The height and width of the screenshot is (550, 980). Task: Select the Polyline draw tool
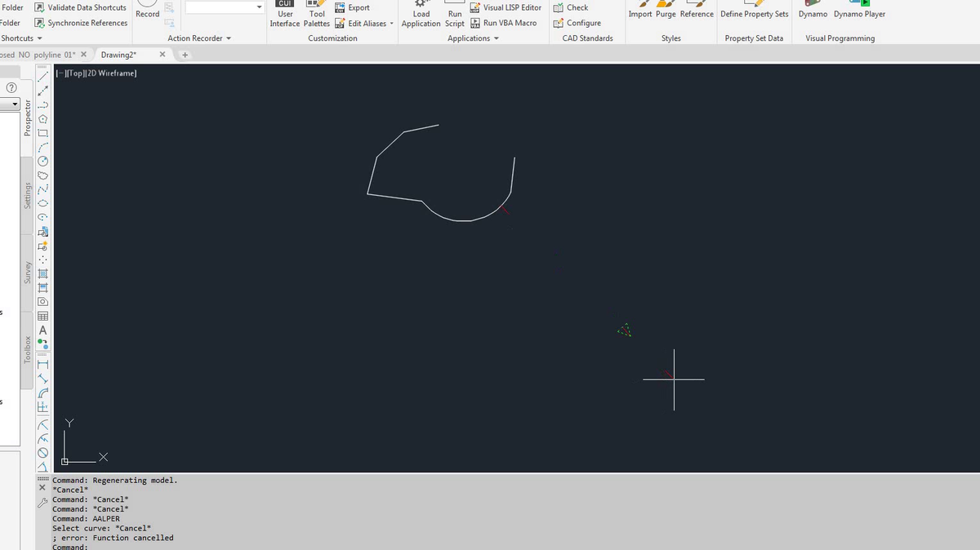[43, 104]
